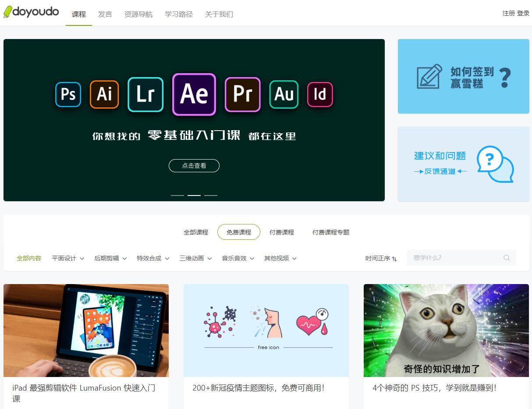Click the magnifier icon in the search bar

point(507,258)
